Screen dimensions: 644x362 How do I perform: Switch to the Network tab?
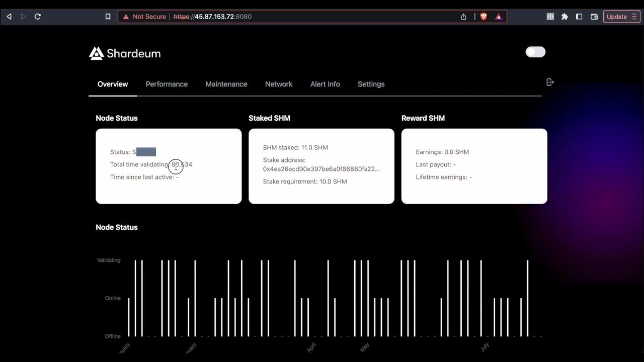[279, 84]
